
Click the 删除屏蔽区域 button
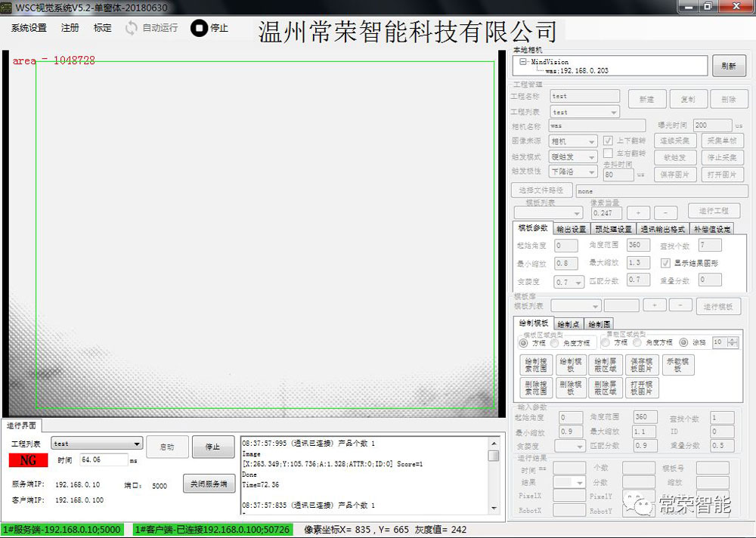[x=606, y=388]
